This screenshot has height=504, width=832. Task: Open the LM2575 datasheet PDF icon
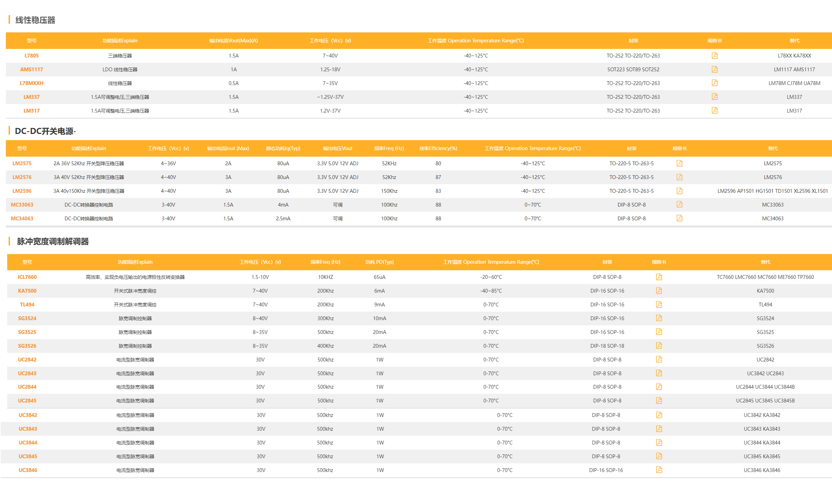coord(679,163)
